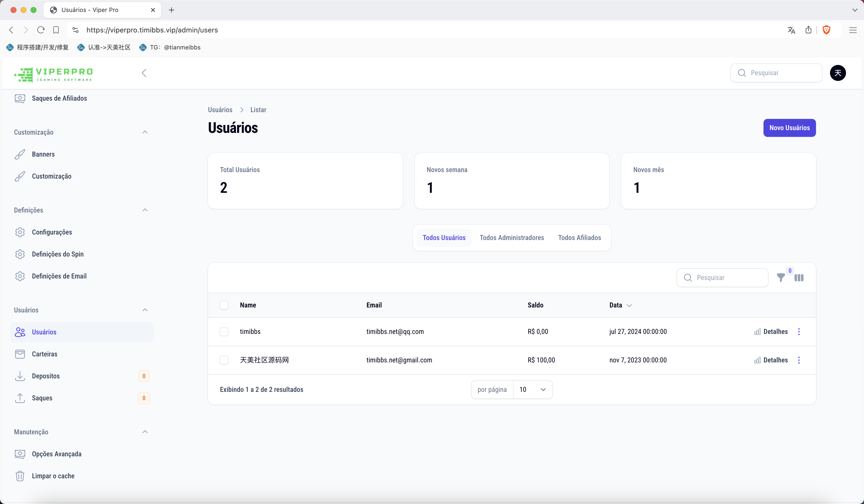Focus the top Pesquisar search field

pos(776,73)
